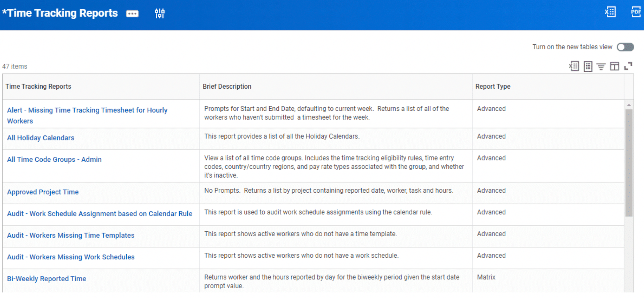Click the All Time Code Groups description text
Screen dimensions: 644x298
(334, 166)
